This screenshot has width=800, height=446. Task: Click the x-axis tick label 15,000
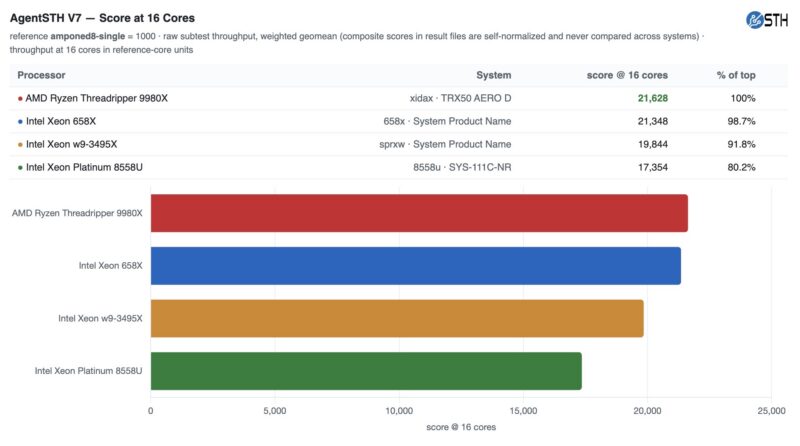pyautogui.click(x=523, y=411)
